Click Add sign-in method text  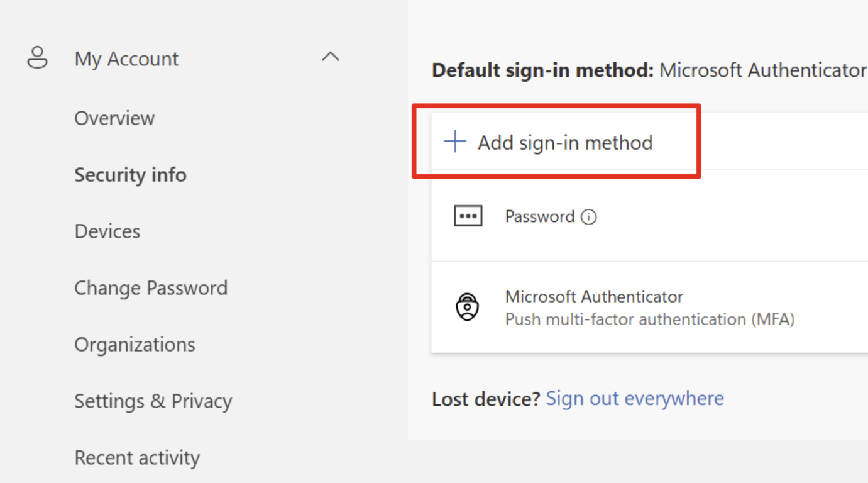[565, 143]
